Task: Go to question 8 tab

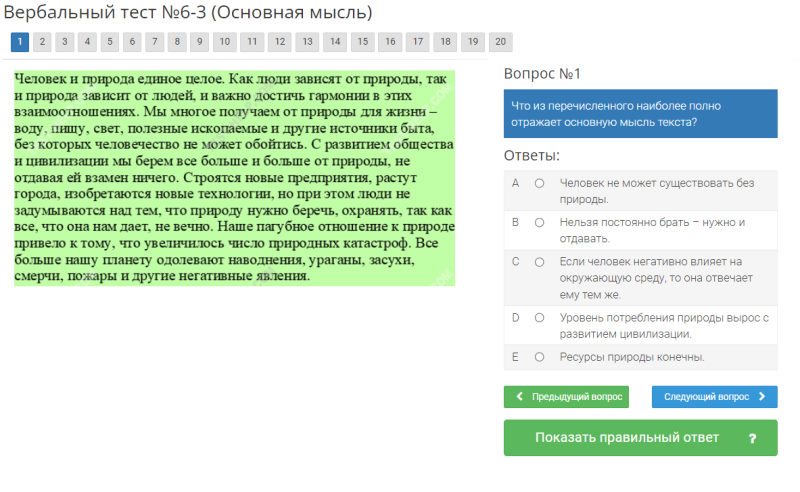Action: click(x=177, y=42)
